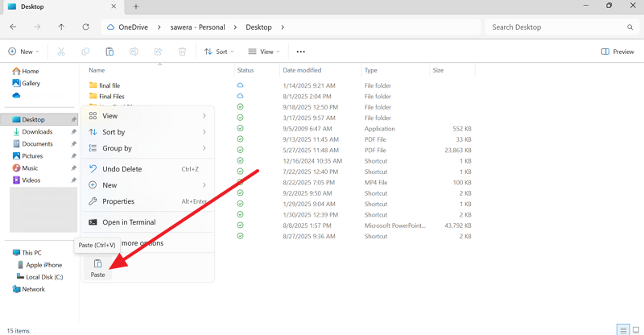Click the Back navigation arrow

(x=13, y=27)
